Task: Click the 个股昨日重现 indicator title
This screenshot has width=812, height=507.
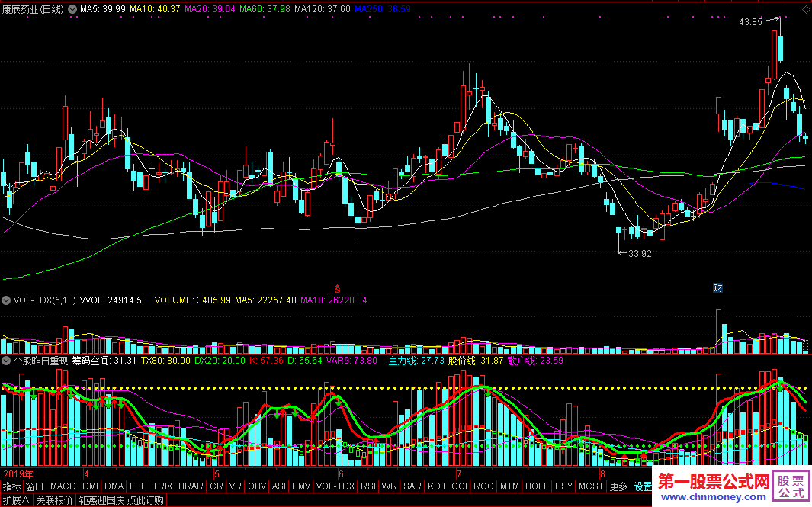Action: point(40,361)
